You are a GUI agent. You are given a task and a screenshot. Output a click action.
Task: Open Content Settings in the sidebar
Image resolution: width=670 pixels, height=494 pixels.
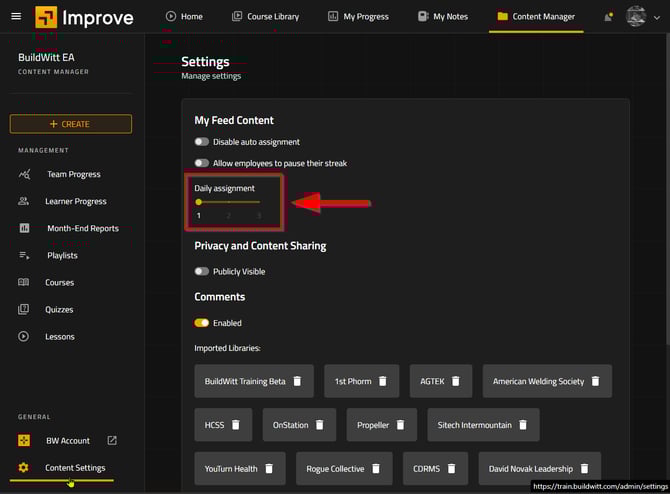click(75, 467)
